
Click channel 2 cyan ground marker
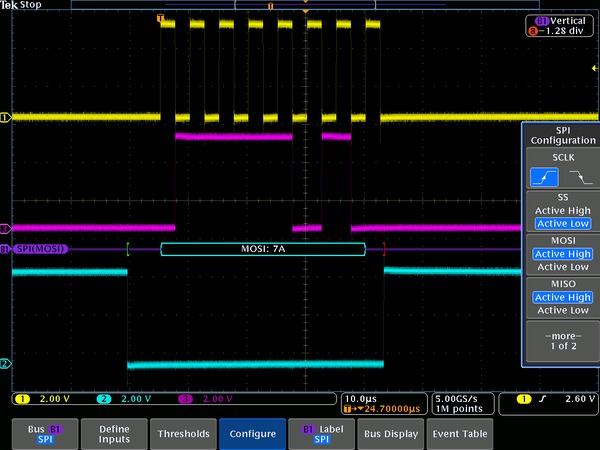coord(5,363)
